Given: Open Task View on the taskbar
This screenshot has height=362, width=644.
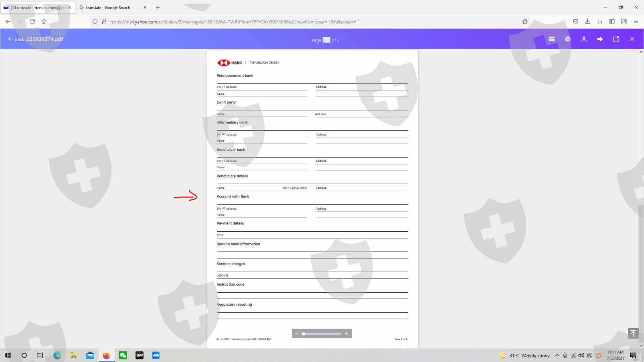Looking at the screenshot, I should click(40, 355).
